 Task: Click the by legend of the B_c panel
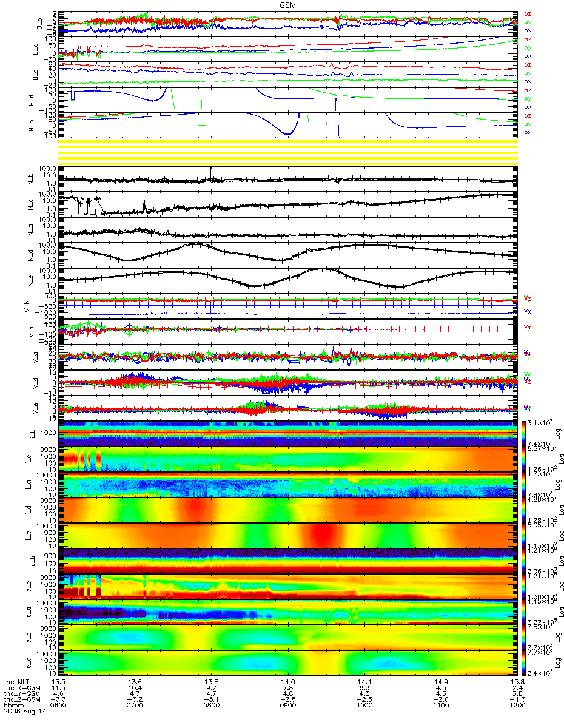click(528, 47)
